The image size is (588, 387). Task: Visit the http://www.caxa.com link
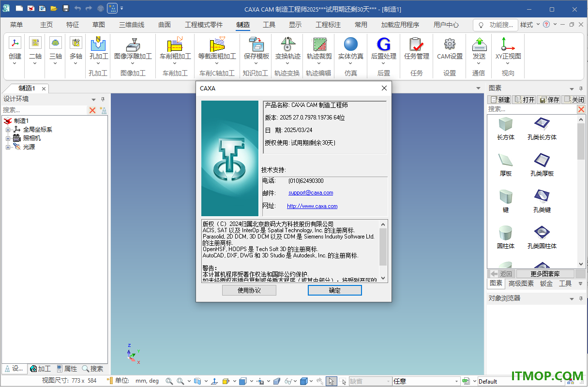click(x=312, y=206)
